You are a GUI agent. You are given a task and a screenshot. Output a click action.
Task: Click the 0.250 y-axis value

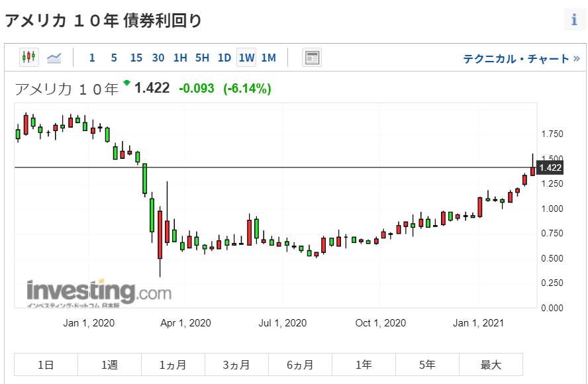pyautogui.click(x=552, y=283)
